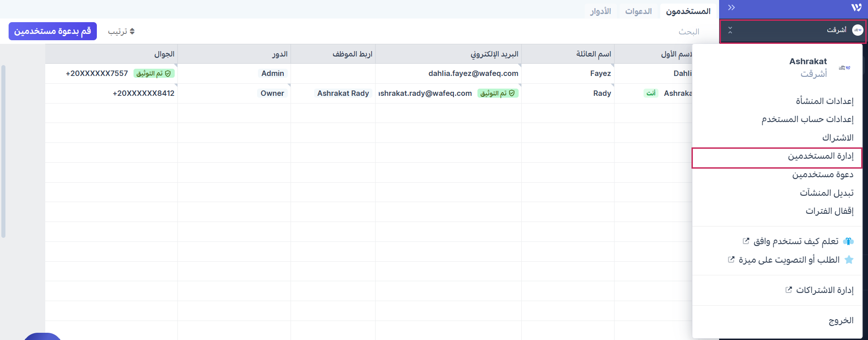The width and height of the screenshot is (868, 340).
Task: Open إعدادات المنشأة menu item
Action: click(824, 101)
